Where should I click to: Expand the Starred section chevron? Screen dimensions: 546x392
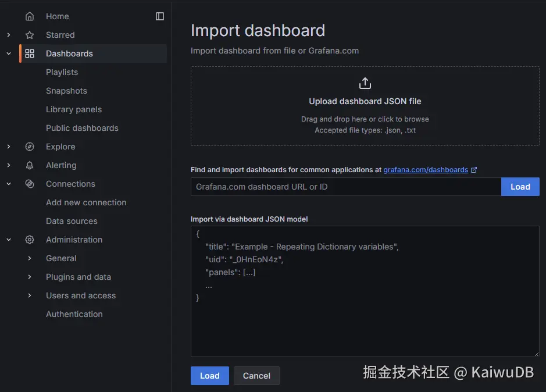(x=9, y=35)
